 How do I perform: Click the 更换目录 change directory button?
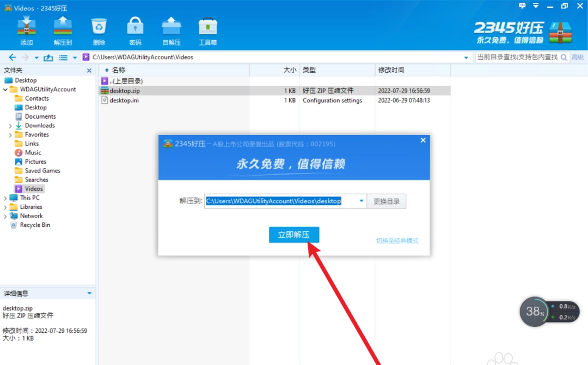(x=386, y=201)
